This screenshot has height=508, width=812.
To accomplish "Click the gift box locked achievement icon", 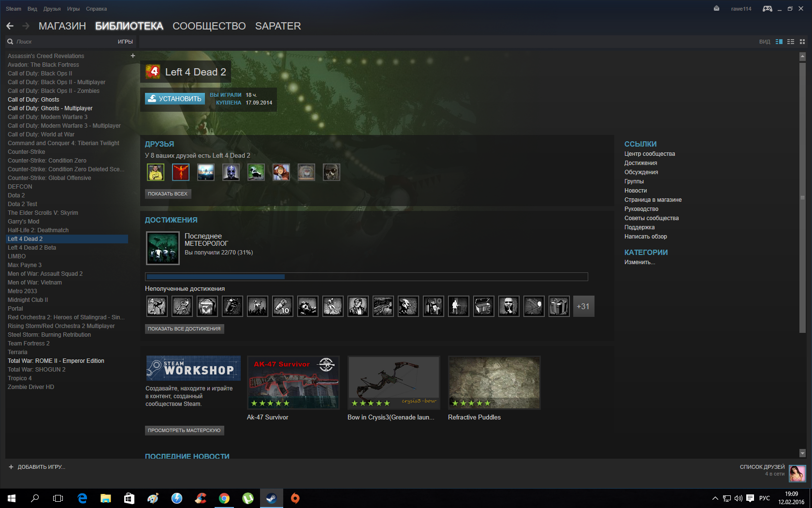I will 559,306.
